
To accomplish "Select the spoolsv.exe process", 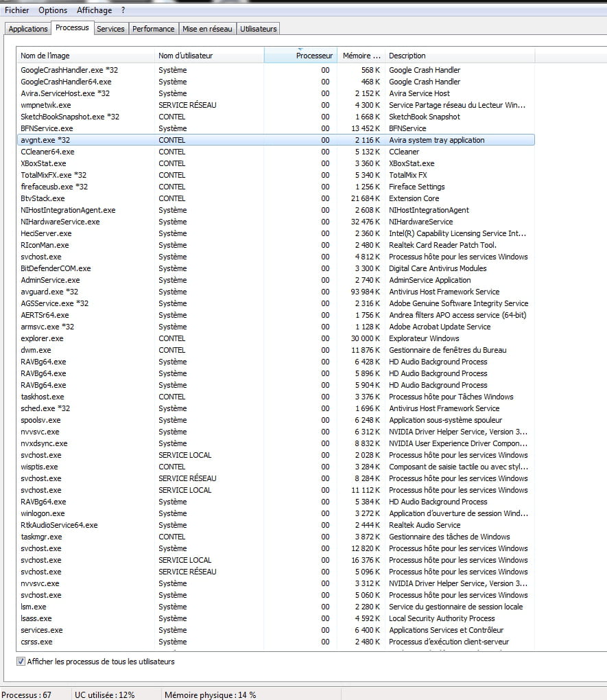I will 276,420.
